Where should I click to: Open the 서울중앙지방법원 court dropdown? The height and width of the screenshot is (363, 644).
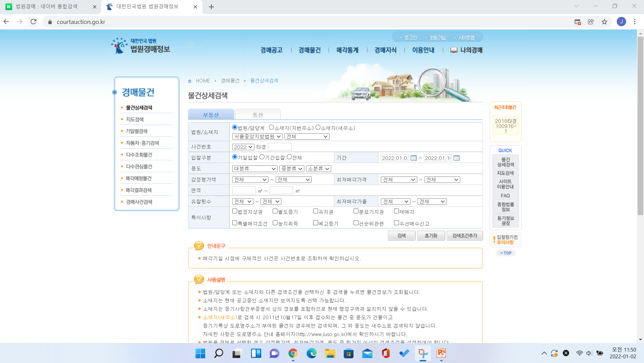pyautogui.click(x=257, y=136)
